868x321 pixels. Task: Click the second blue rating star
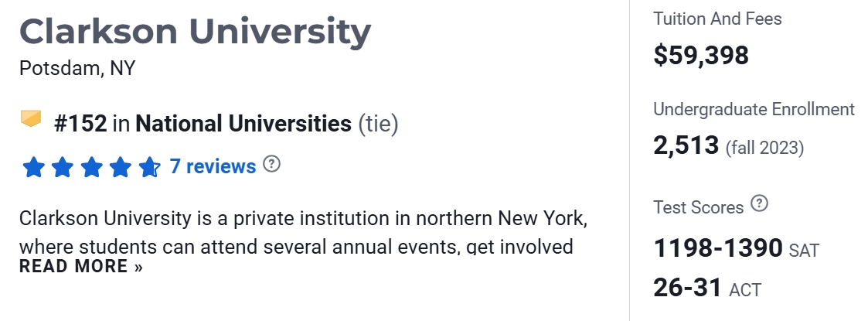[62, 166]
